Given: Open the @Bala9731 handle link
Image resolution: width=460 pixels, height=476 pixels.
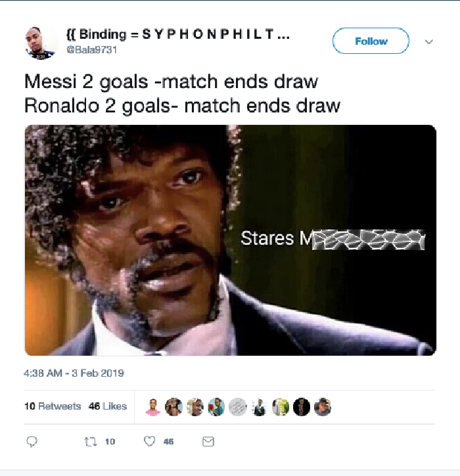Looking at the screenshot, I should click(x=91, y=49).
